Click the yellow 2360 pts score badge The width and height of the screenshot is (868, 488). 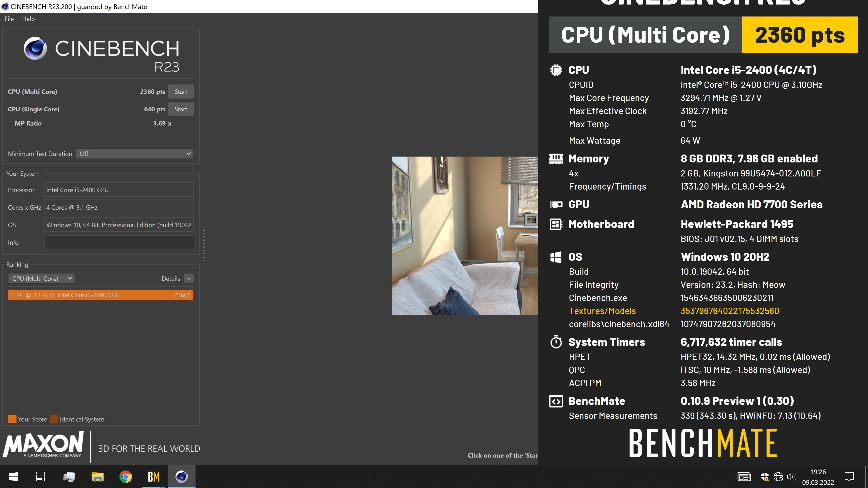click(x=800, y=35)
